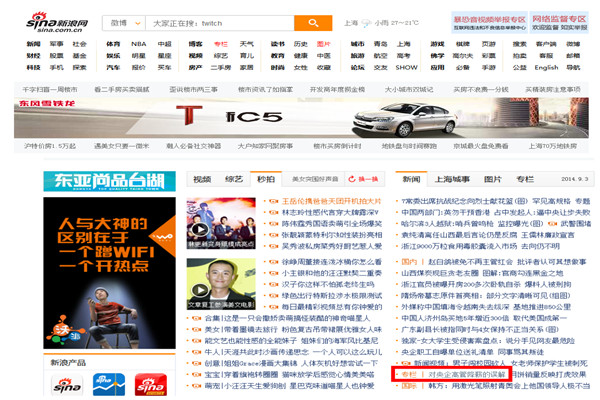
Task: Click the 换一换 refresh icon
Action: [x=352, y=179]
